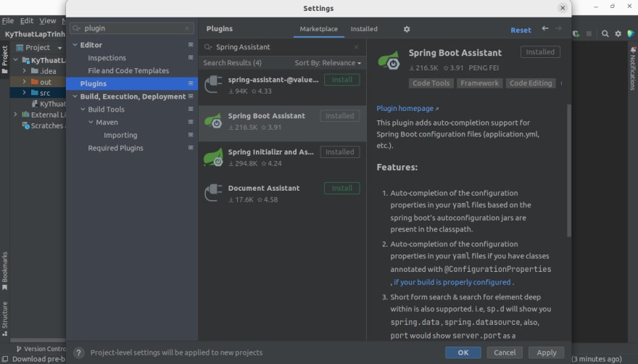Open the help question mark button
Screen dimensions: 638x364
click(78, 352)
